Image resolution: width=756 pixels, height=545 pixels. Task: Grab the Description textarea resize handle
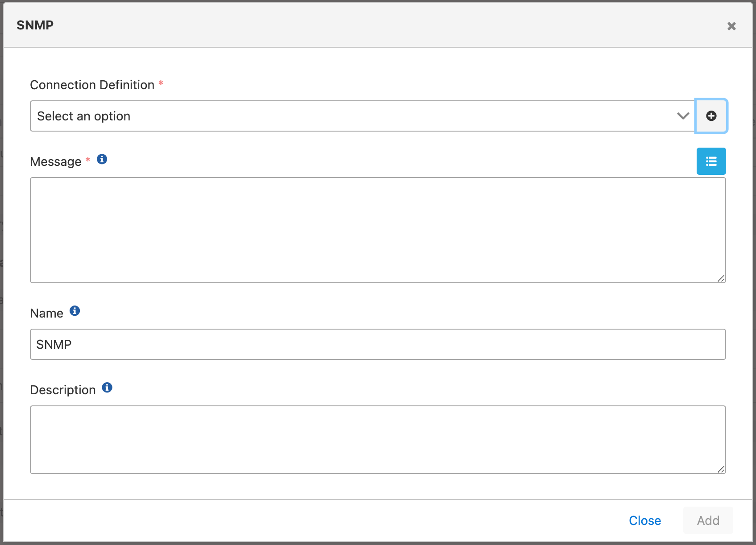coord(721,469)
